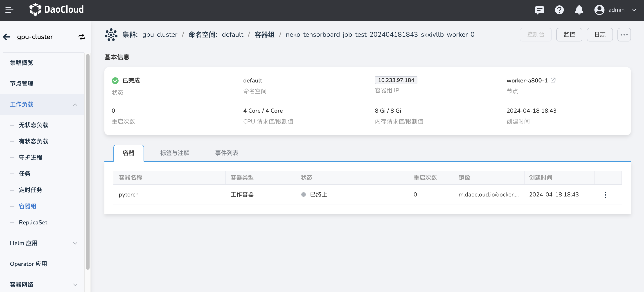The width and height of the screenshot is (644, 292).
Task: Collapse the 工作负载 sidebar section
Action: (75, 104)
